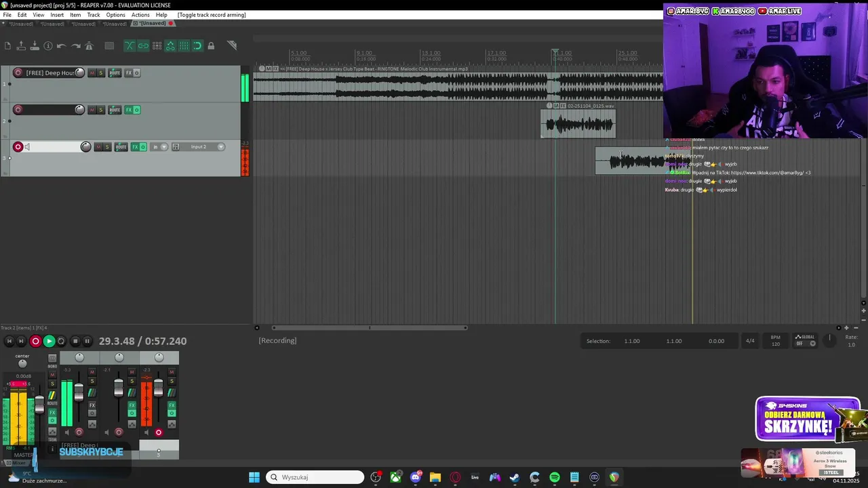Adjust track 1 volume knob in track panel

pyautogui.click(x=79, y=73)
